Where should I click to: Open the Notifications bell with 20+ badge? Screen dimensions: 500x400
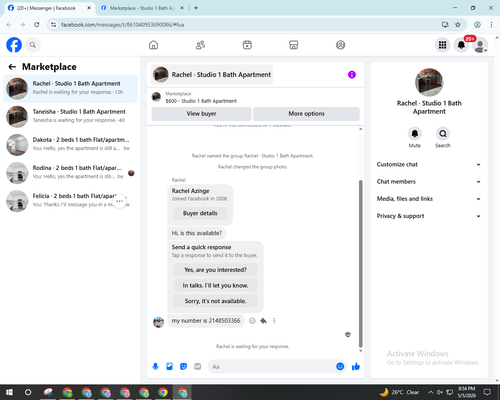[461, 45]
